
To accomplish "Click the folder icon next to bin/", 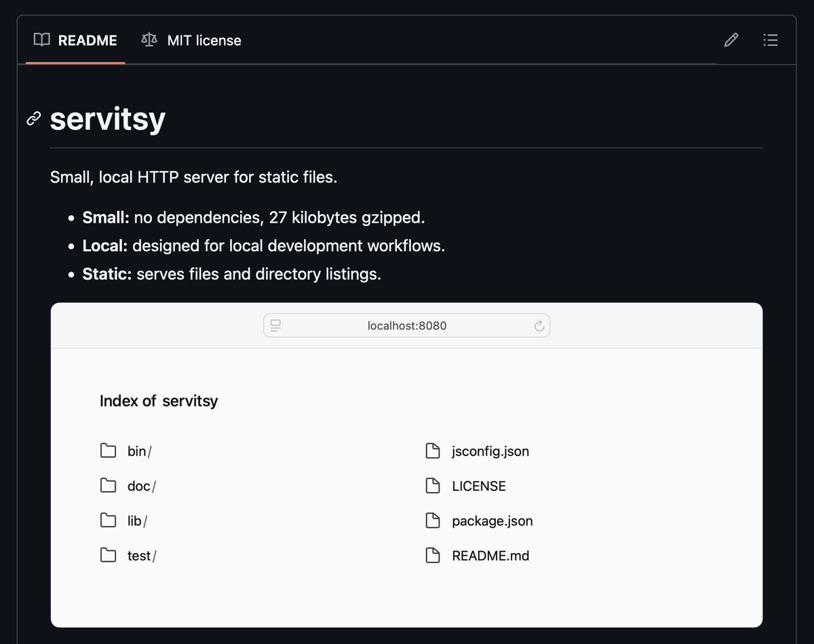I will coord(108,451).
